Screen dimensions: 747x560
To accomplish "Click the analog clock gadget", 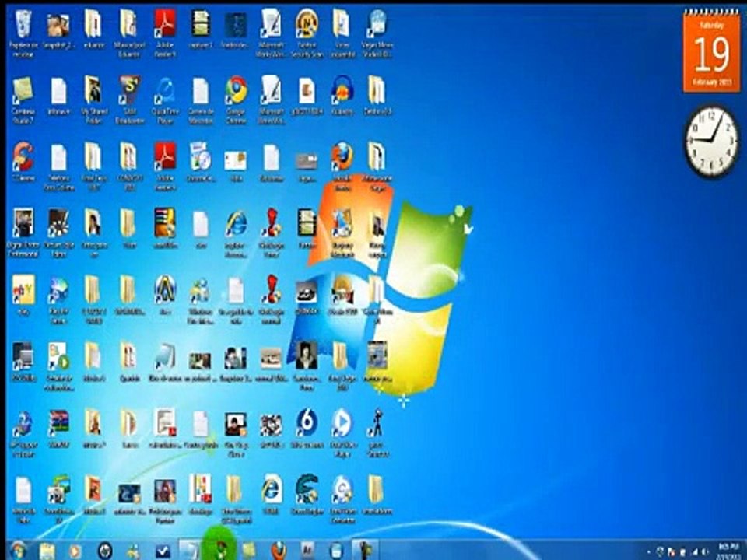I will pyautogui.click(x=713, y=141).
